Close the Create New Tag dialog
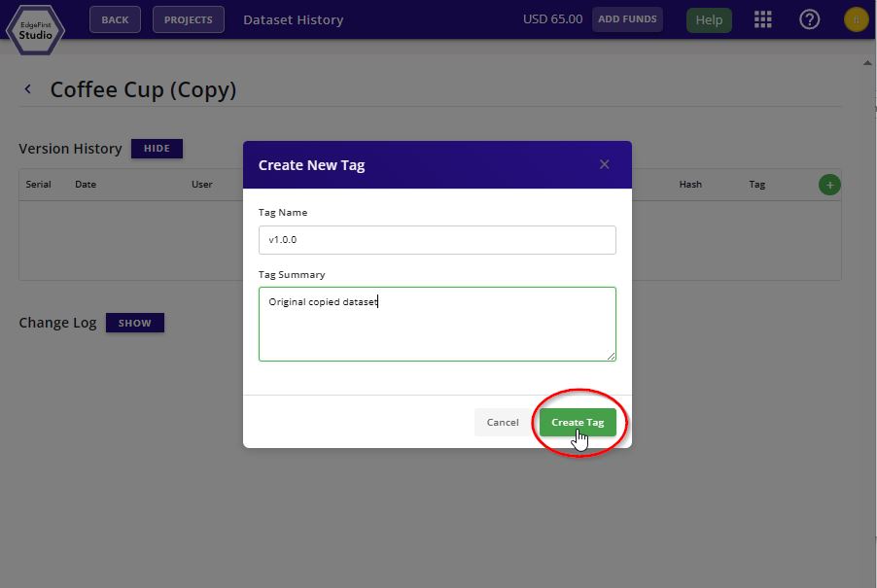Screen dimensions: 877x588 (x=604, y=164)
